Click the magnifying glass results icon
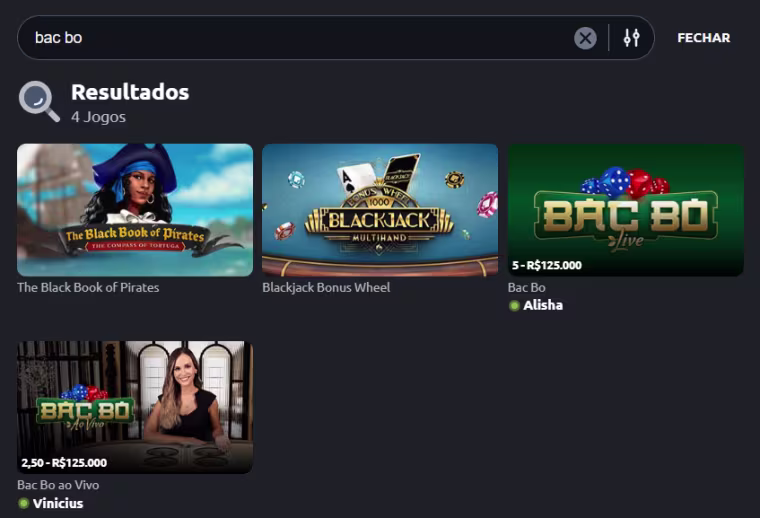The image size is (760, 518). pyautogui.click(x=39, y=101)
